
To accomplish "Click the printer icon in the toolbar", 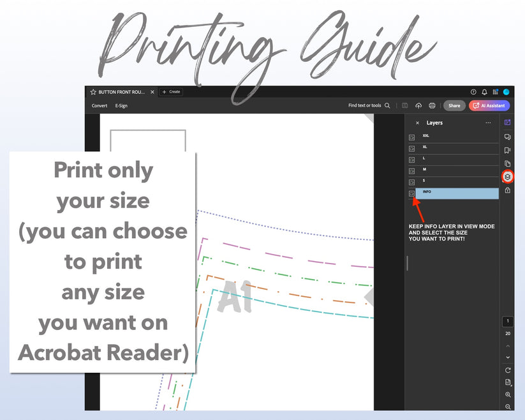I will coord(432,105).
